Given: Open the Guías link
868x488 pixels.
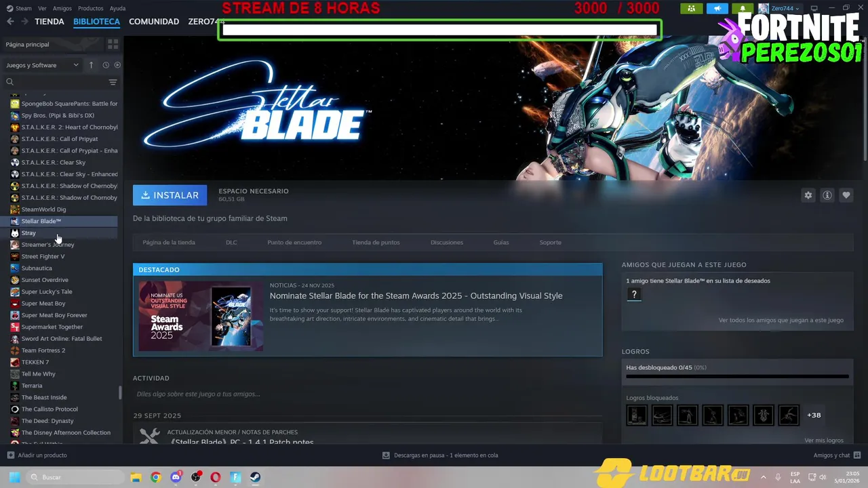Looking at the screenshot, I should (x=501, y=242).
